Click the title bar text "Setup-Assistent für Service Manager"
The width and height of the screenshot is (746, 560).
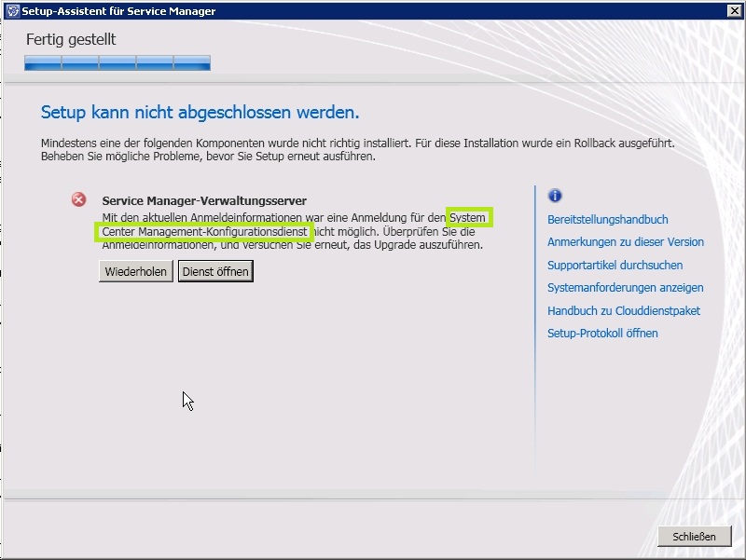tap(118, 11)
